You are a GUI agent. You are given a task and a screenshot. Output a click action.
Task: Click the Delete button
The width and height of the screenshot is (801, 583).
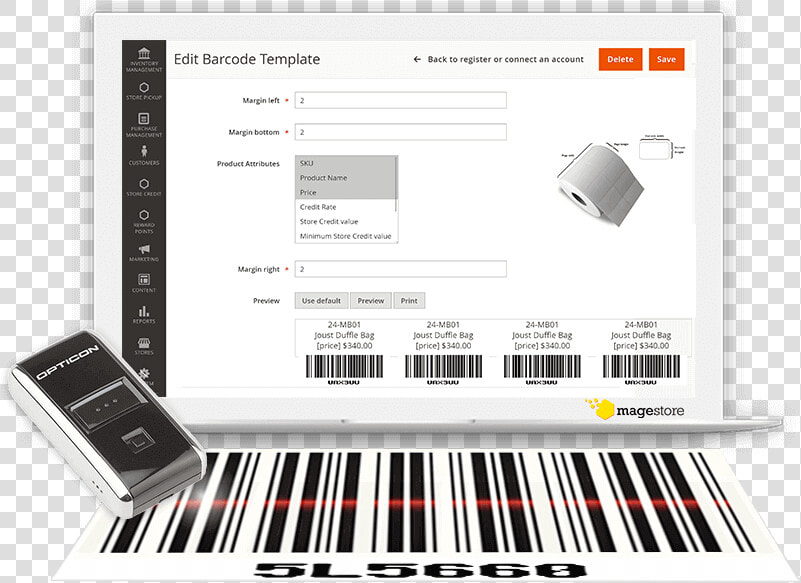click(620, 59)
